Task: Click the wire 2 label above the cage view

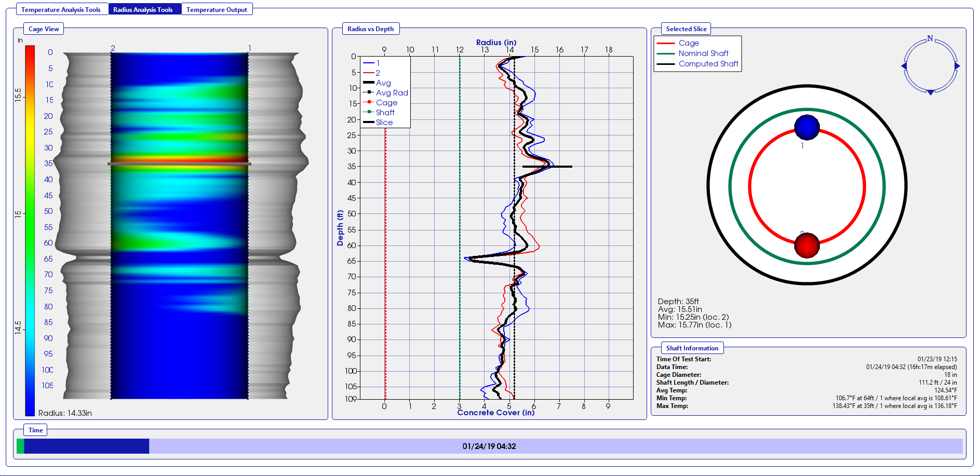Action: 113,48
